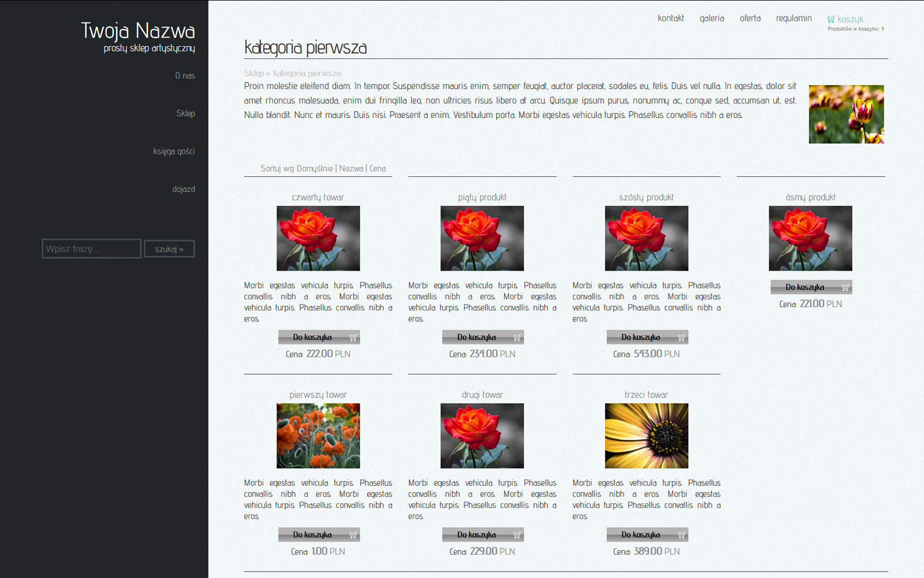Open the oferta page
Image resolution: width=924 pixels, height=578 pixels.
(750, 18)
